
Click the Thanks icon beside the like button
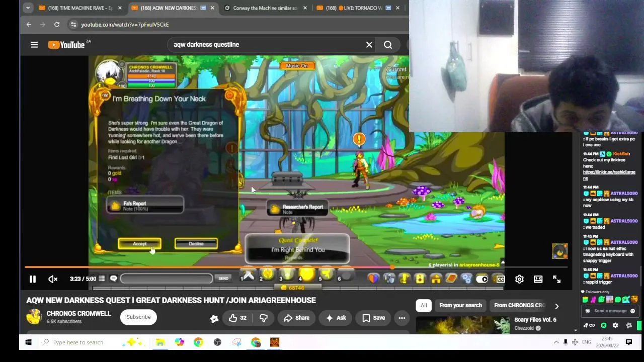pos(214,318)
